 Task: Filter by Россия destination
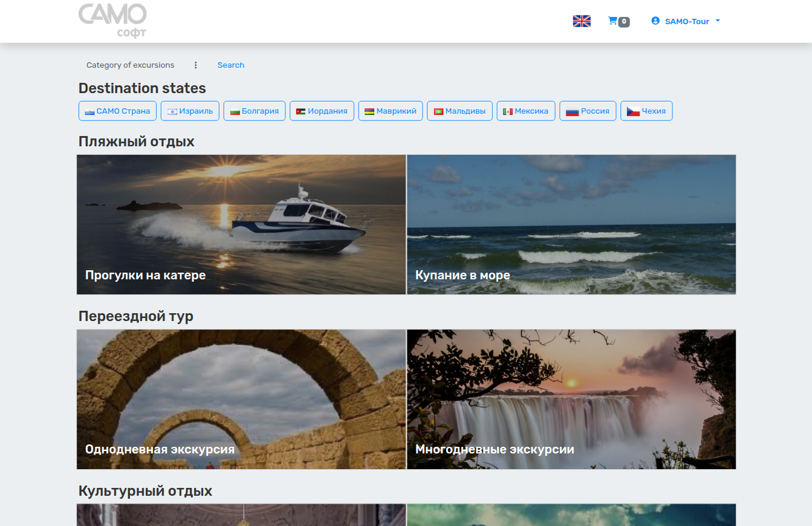(x=588, y=111)
